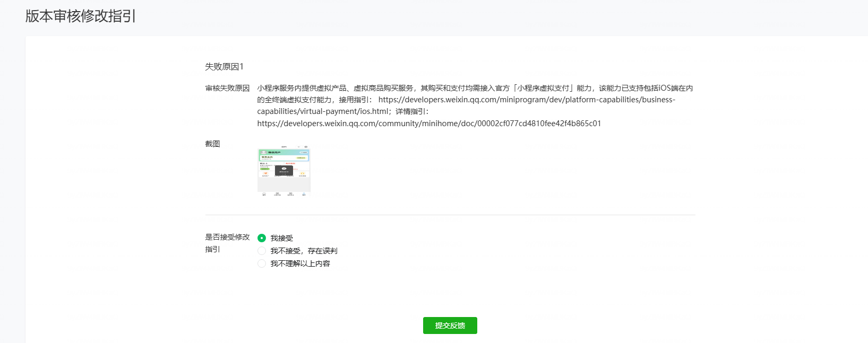Image resolution: width=868 pixels, height=343 pixels.
Task: Click the gray avatar in thumbnail's green header
Action: click(264, 152)
